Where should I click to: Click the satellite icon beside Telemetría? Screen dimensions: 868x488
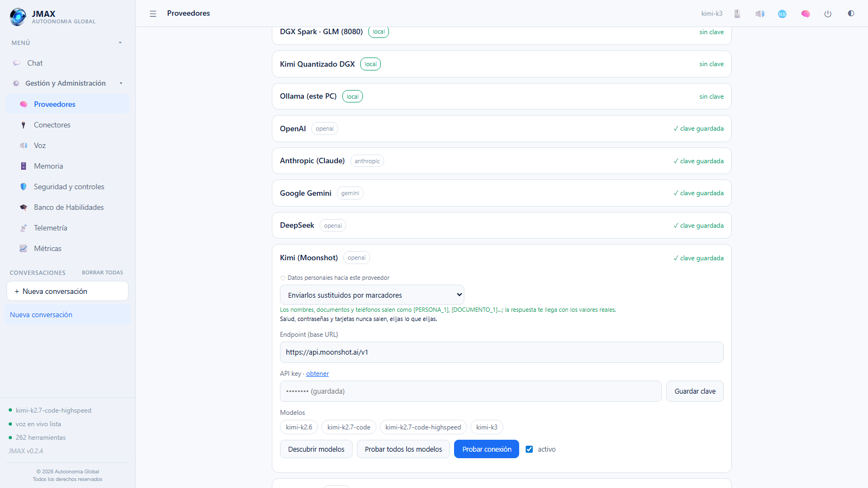pos(23,228)
